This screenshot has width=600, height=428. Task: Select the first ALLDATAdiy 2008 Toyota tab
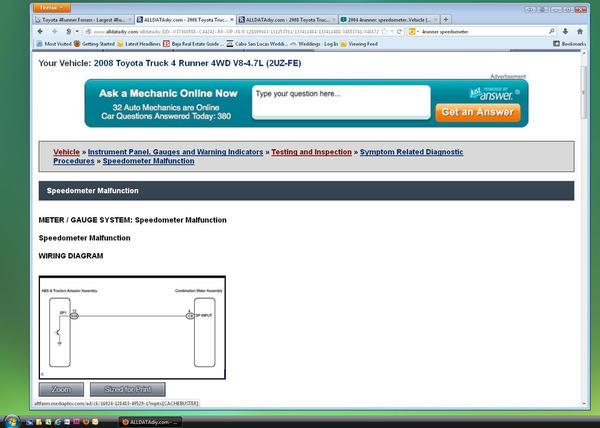pyautogui.click(x=185, y=19)
